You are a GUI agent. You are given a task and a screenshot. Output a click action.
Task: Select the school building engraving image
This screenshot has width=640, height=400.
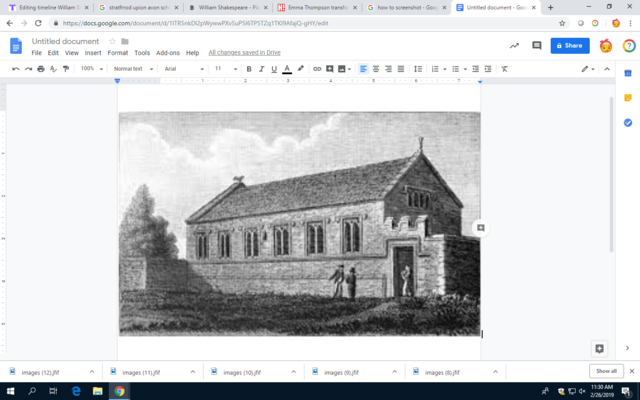300,224
